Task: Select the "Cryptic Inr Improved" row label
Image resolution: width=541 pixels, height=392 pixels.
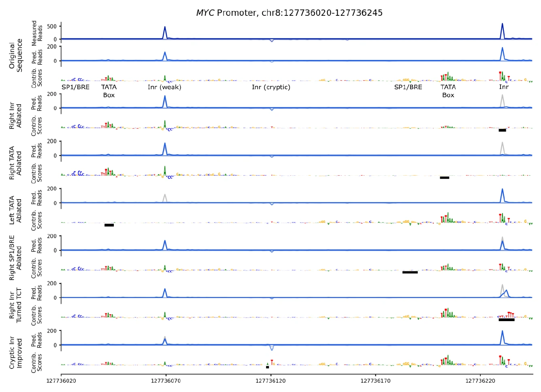Action: 16,352
